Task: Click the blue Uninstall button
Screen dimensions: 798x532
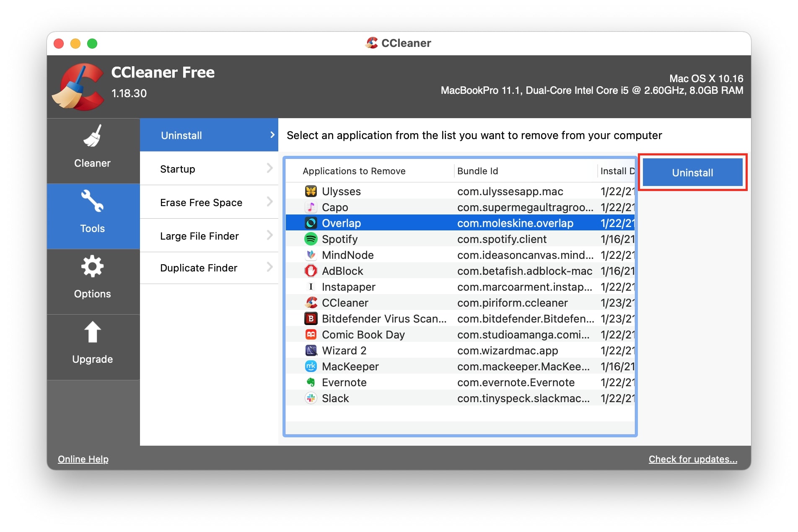Action: pos(692,172)
